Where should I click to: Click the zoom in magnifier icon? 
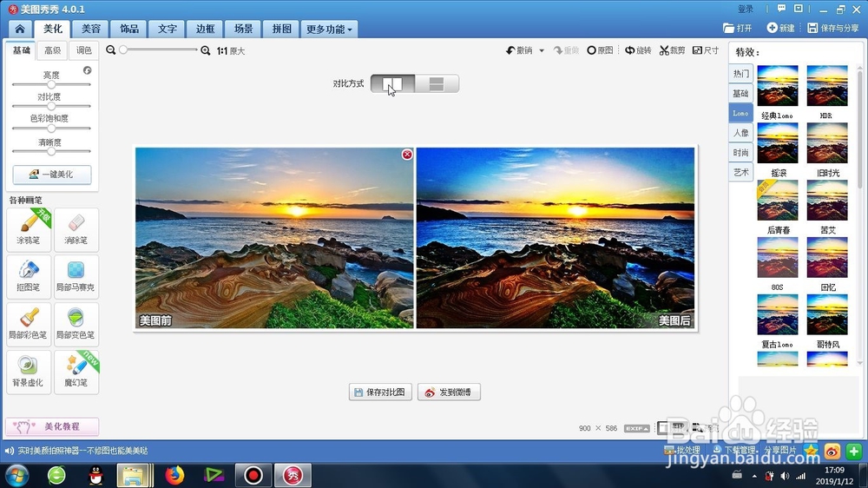click(206, 50)
